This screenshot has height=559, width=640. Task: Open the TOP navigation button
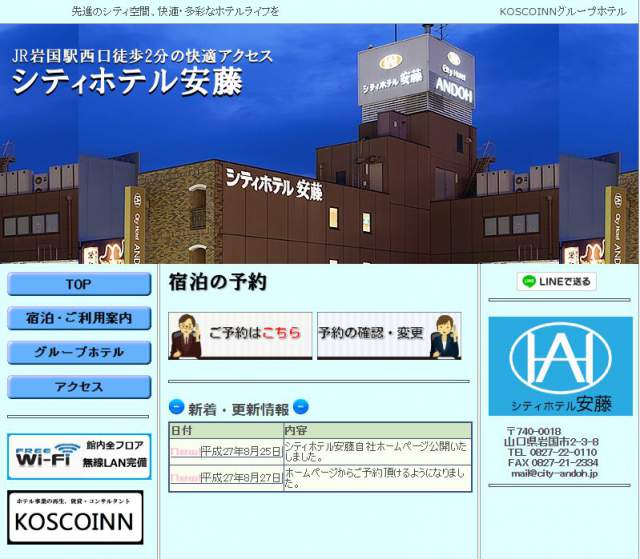click(79, 284)
